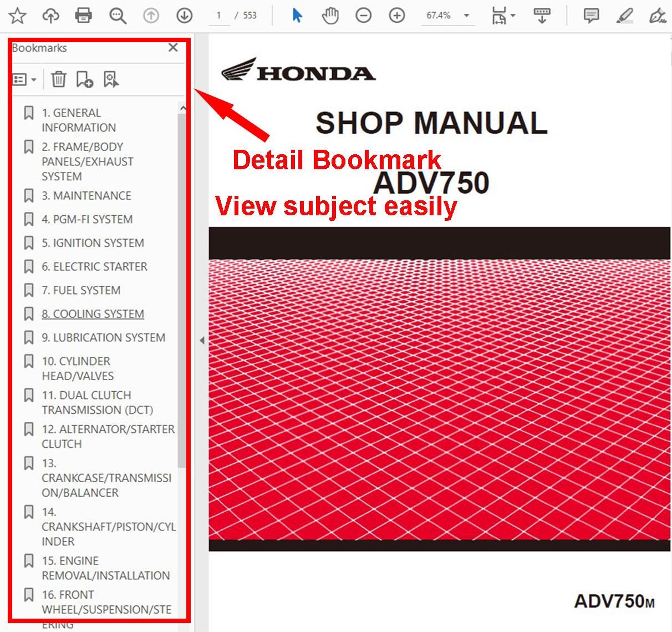
Task: Delete selected bookmark with trash icon
Action: coord(59,79)
